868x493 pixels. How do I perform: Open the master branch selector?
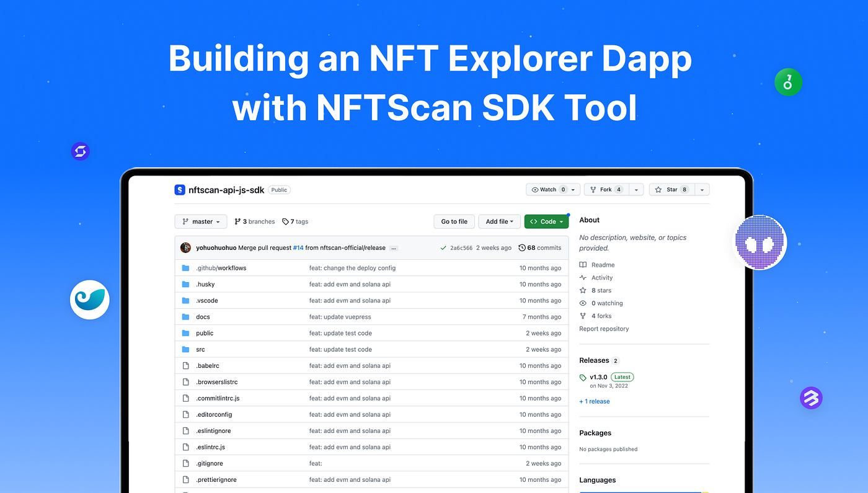[201, 221]
